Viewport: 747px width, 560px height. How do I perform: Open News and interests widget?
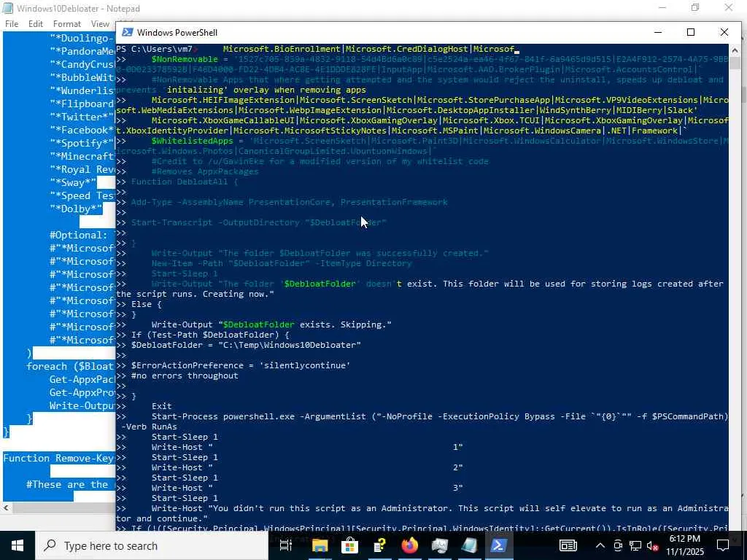568,545
